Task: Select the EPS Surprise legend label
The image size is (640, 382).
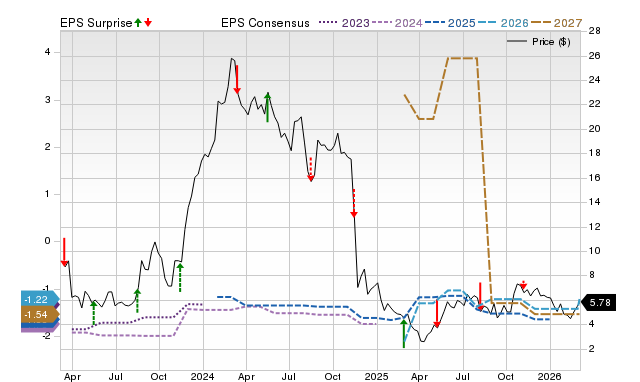Action: pyautogui.click(x=96, y=23)
